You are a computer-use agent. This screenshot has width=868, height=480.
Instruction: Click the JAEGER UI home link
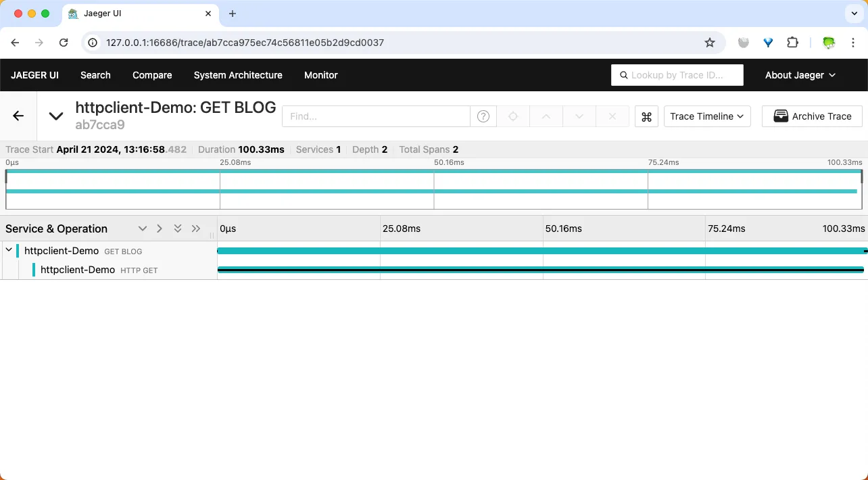click(34, 75)
